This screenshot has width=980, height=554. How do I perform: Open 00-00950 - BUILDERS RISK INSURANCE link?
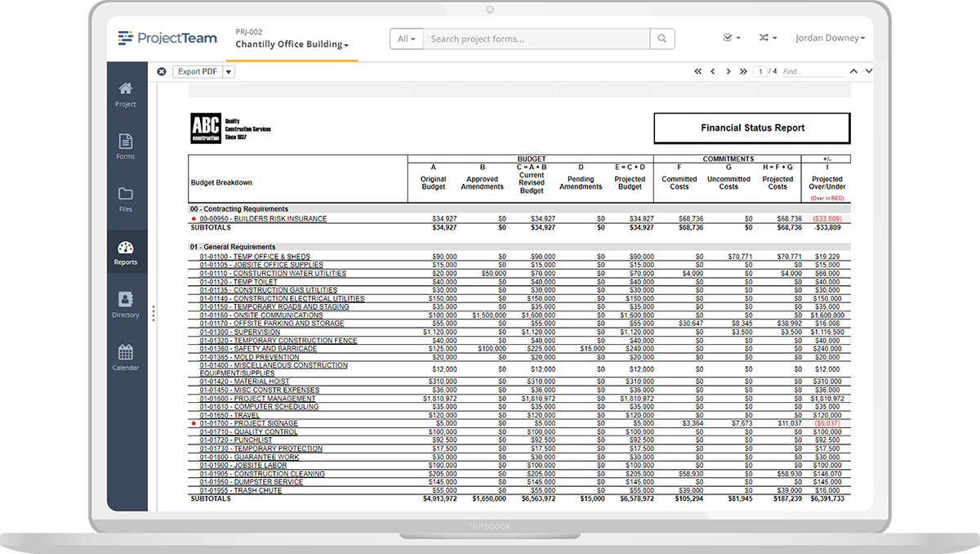263,219
